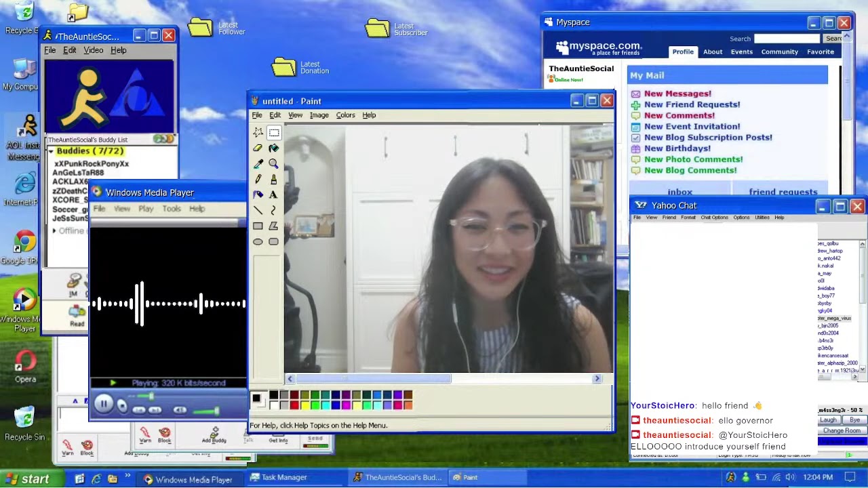The height and width of the screenshot is (488, 868).
Task: Select buddy AnGeLsTaR88
Action: point(78,173)
